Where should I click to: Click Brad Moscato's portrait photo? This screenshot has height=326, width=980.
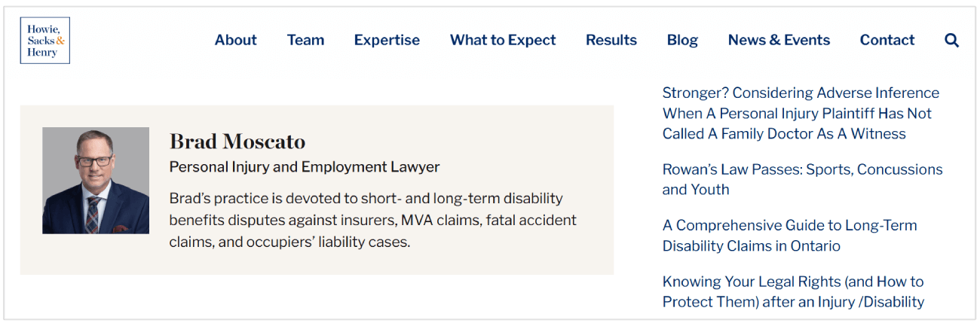[x=96, y=181]
